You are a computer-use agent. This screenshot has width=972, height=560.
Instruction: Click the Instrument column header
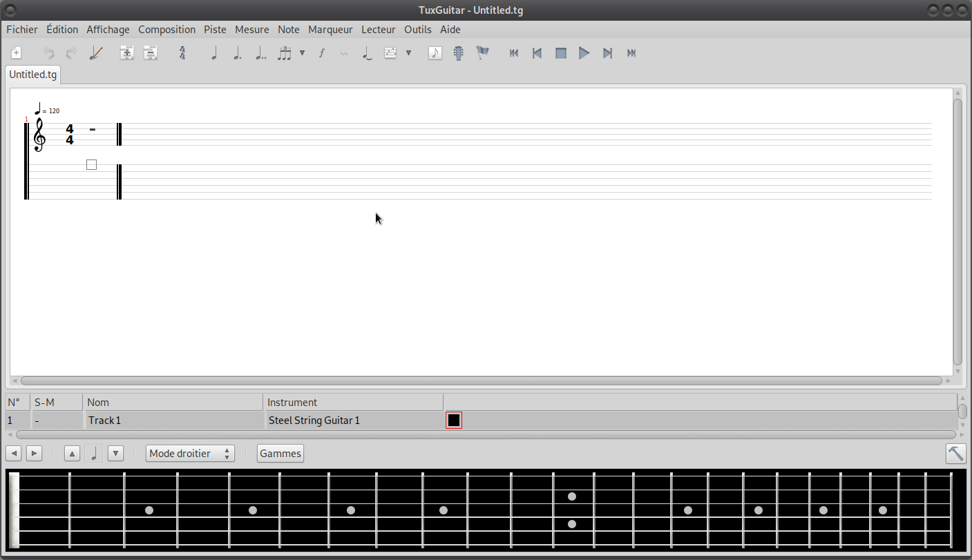(x=353, y=403)
